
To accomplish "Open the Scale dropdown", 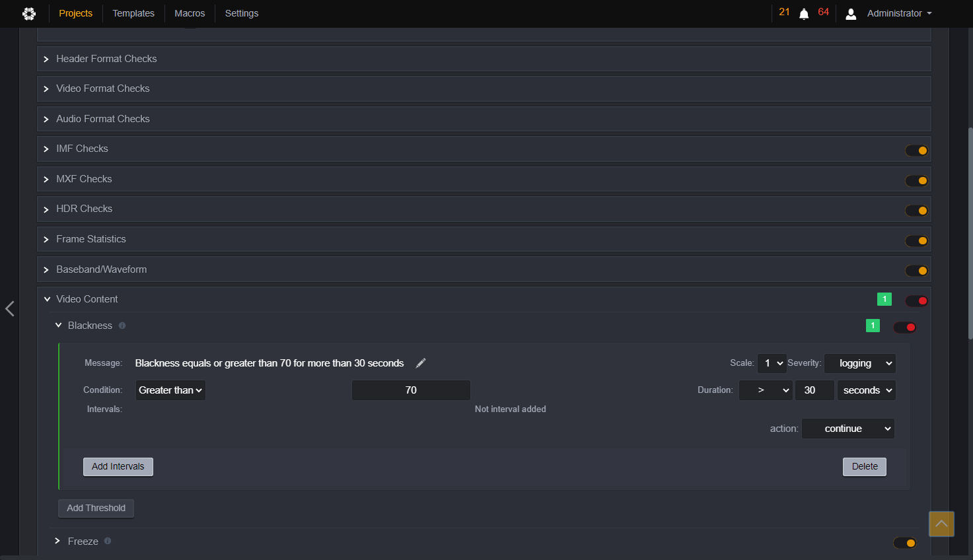I will click(772, 363).
